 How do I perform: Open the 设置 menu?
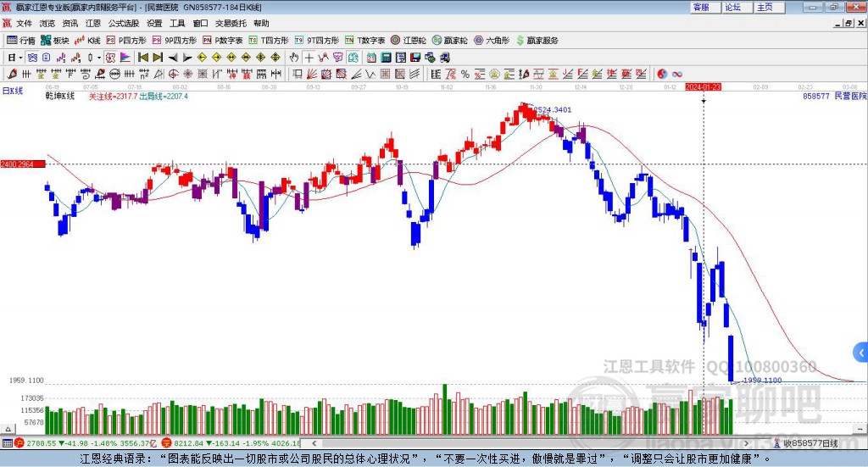pos(154,23)
